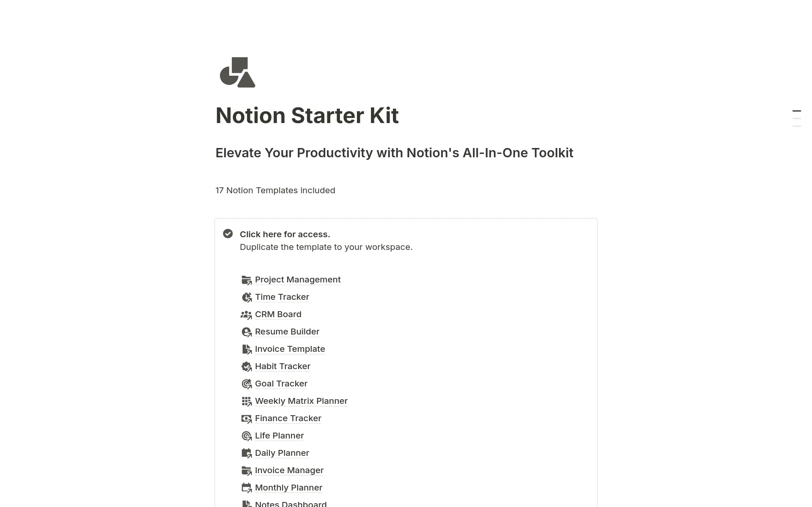This screenshot has width=812, height=507.
Task: Click the Weekly Matrix Planner grid icon
Action: (x=247, y=401)
